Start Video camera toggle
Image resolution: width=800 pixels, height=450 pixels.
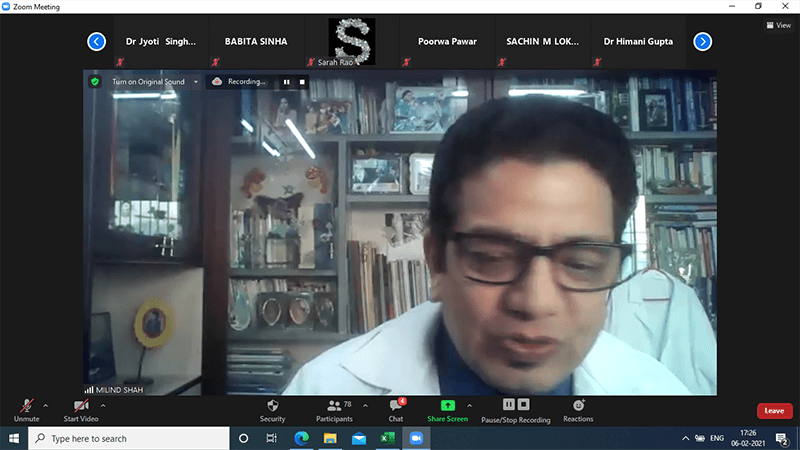click(x=80, y=405)
